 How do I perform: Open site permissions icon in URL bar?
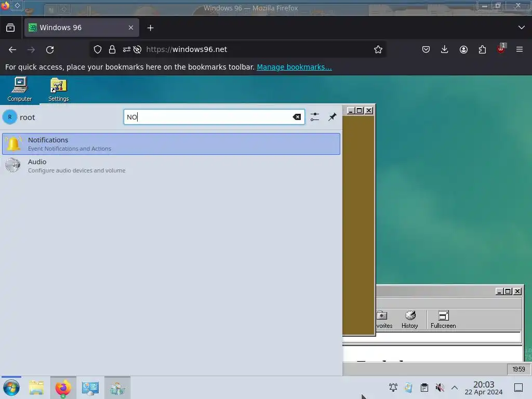pyautogui.click(x=127, y=49)
